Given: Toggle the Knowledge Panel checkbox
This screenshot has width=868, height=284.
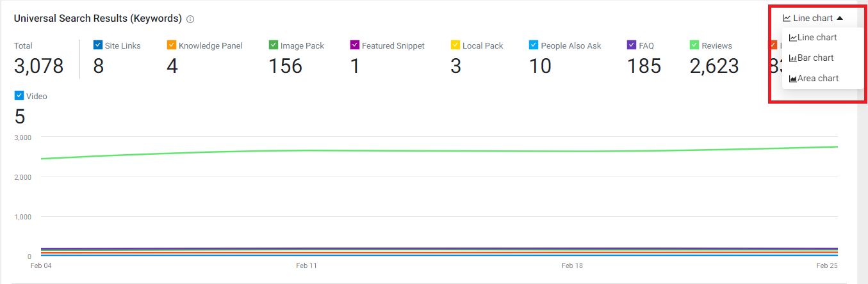Looking at the screenshot, I should pos(171,45).
